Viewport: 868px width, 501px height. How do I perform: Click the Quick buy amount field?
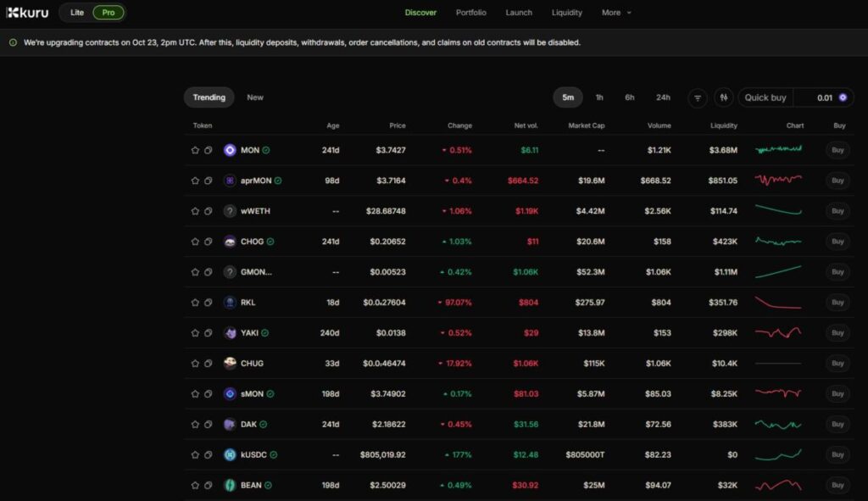(814, 97)
